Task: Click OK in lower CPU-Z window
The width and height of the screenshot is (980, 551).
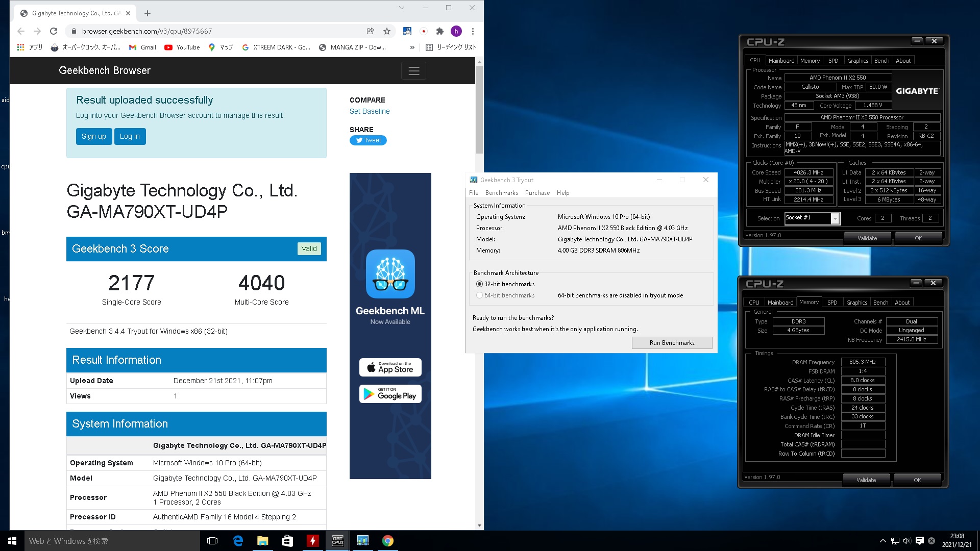Action: (x=917, y=480)
